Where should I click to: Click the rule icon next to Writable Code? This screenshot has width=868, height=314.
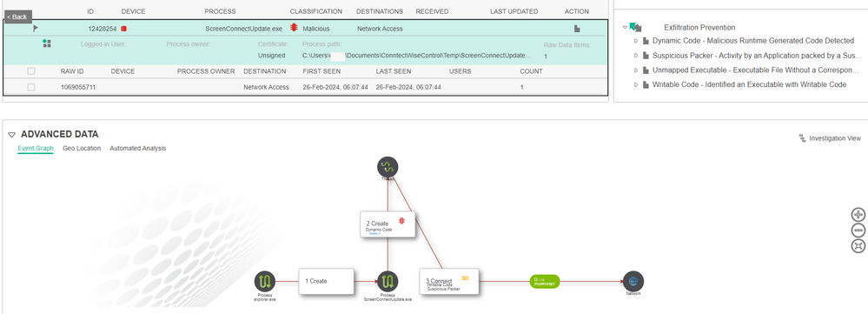(646, 84)
